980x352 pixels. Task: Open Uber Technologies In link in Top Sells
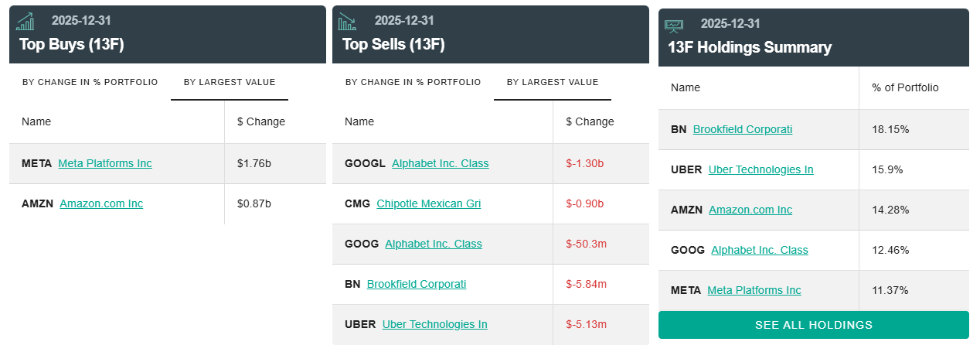point(435,324)
